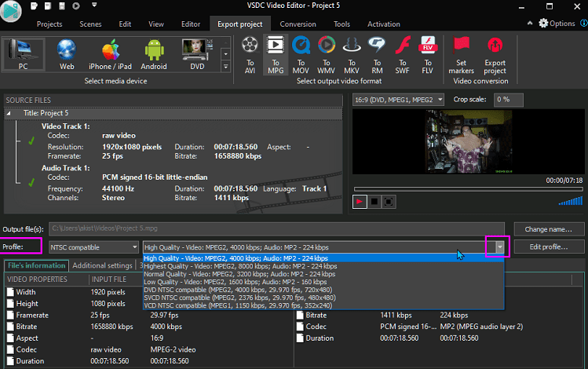Stop the preview playback

[x=374, y=202]
